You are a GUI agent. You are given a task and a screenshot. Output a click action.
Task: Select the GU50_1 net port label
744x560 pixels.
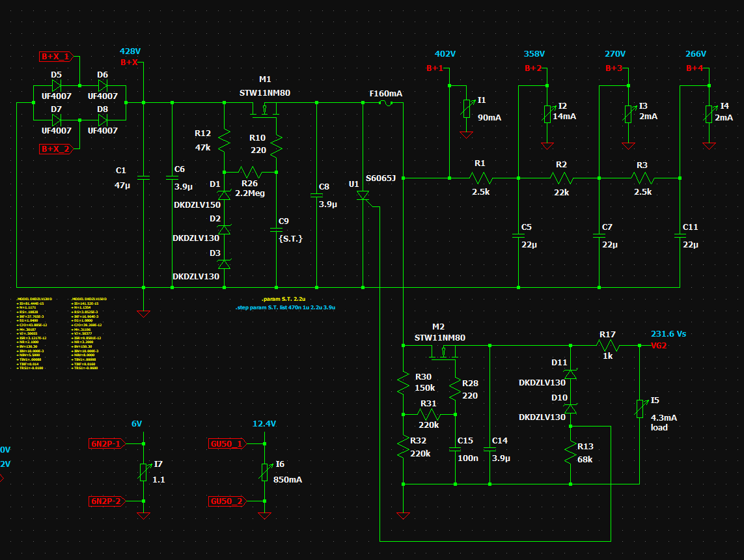(227, 444)
